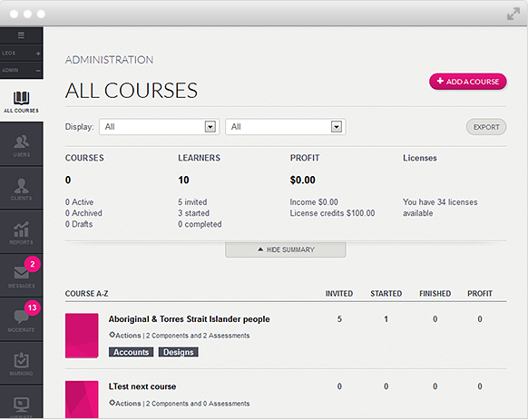The image size is (528, 420).
Task: Click invited count 5 for Aboriginal course
Action: 339,319
